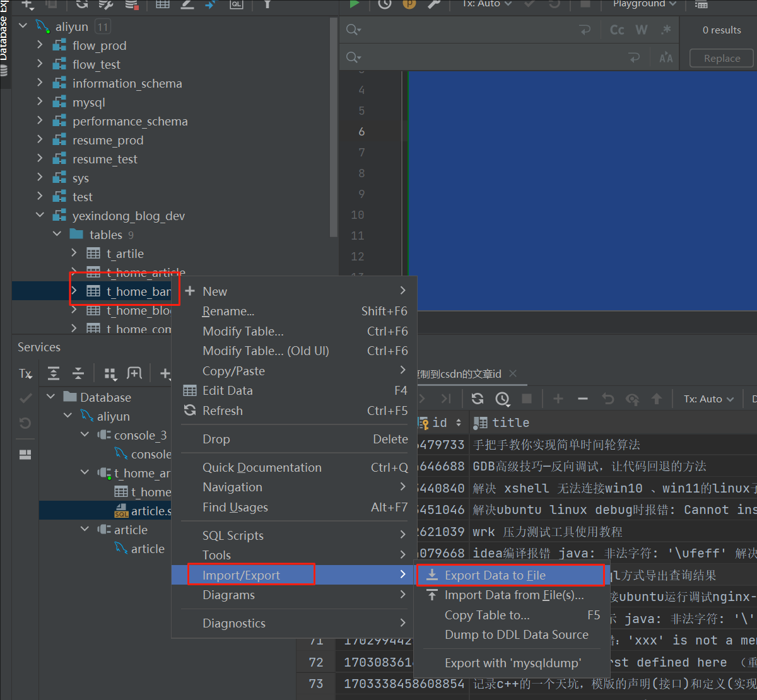
Task: Delete selected row with the minus icon
Action: click(x=581, y=399)
